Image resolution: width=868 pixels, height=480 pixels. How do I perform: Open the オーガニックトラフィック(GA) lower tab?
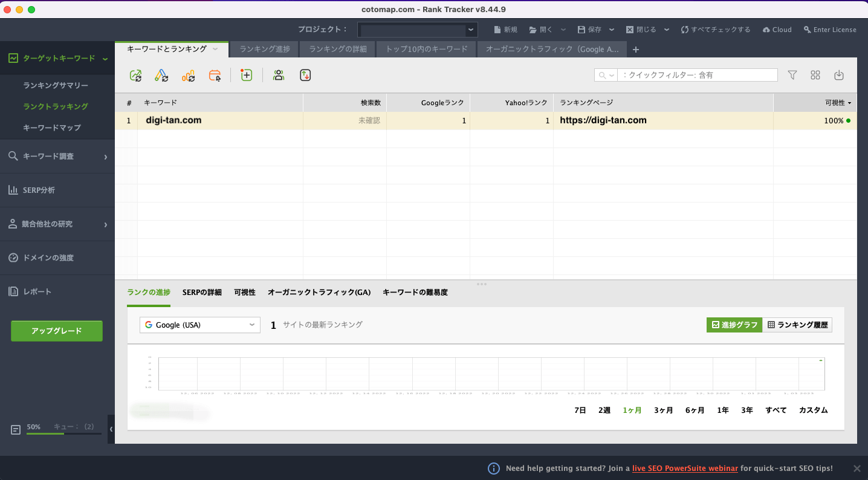(x=319, y=292)
